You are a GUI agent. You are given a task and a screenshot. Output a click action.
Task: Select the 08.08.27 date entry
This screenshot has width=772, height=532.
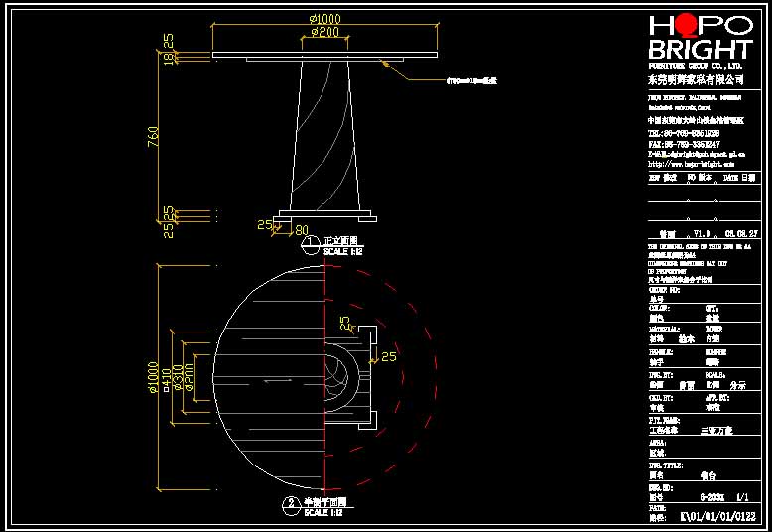(741, 234)
